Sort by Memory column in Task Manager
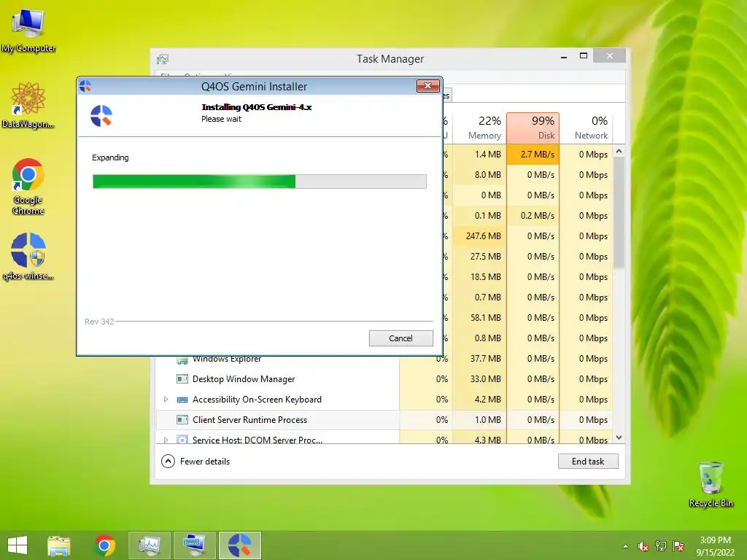This screenshot has width=747, height=560. (480, 128)
